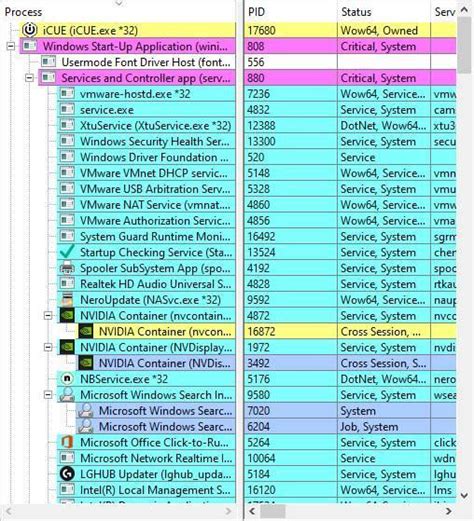This screenshot has width=474, height=521.
Task: Click the right pane's horizontal scrollbar right arrow
Action: tap(449, 511)
